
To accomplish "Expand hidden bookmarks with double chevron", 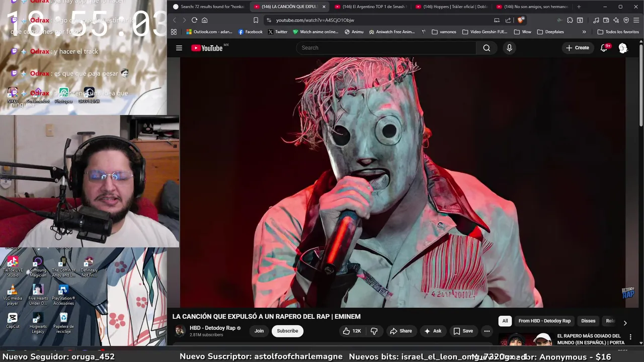I will click(584, 32).
